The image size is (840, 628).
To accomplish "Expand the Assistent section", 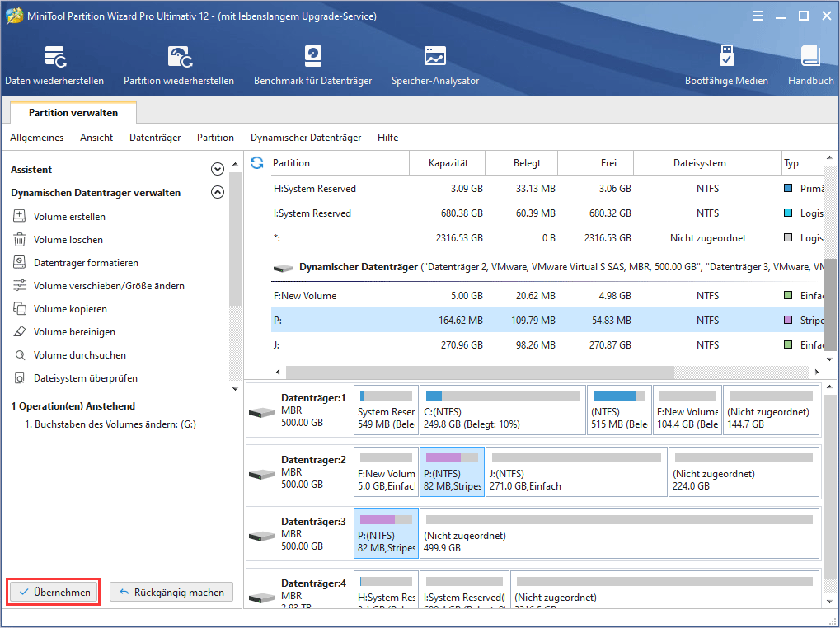I will pyautogui.click(x=218, y=169).
